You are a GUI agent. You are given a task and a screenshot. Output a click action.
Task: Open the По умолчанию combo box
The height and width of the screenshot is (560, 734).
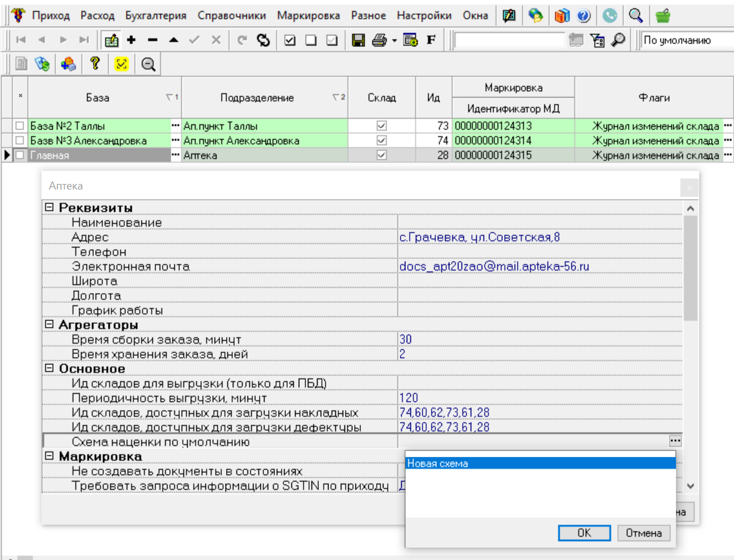(688, 40)
